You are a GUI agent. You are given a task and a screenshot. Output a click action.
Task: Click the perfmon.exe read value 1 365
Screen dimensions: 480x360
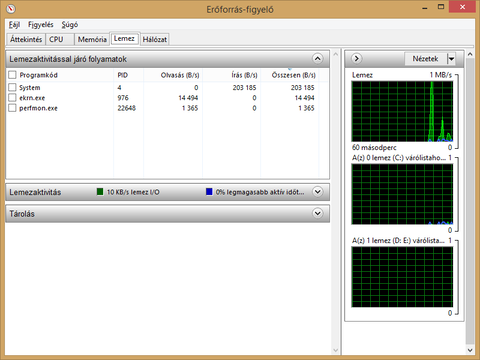[x=190, y=108]
